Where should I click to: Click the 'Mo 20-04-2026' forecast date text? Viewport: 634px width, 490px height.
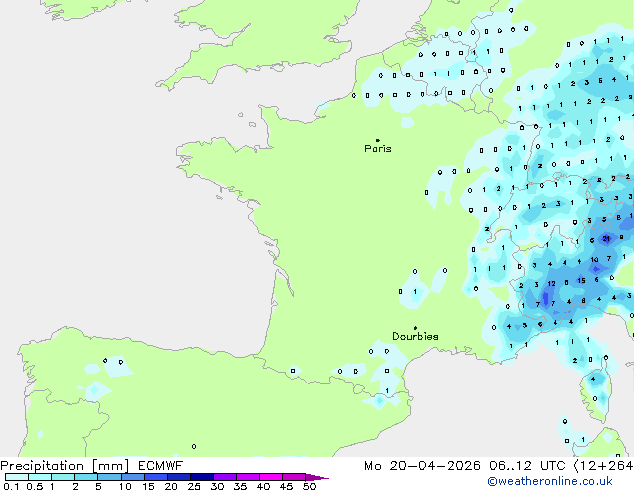point(422,466)
